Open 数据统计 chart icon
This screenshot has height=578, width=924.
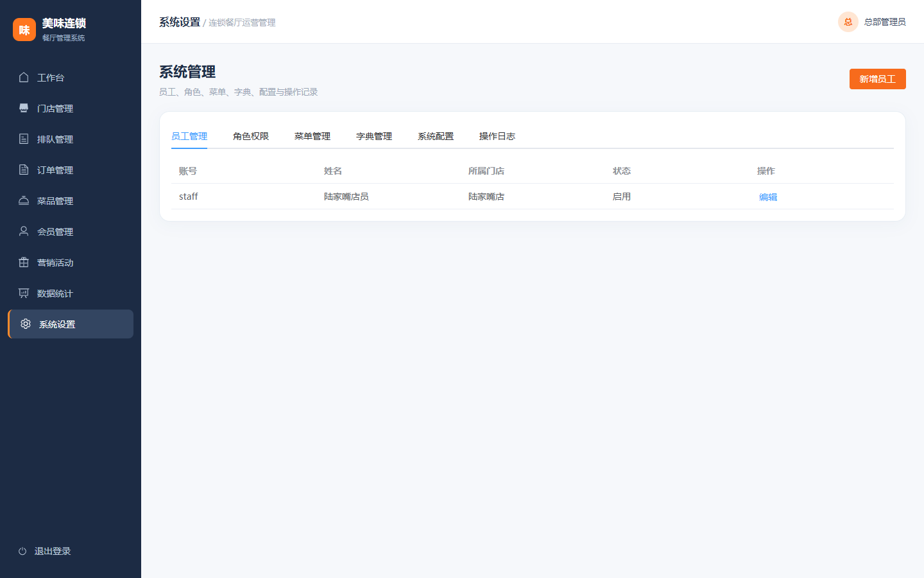pyautogui.click(x=24, y=293)
